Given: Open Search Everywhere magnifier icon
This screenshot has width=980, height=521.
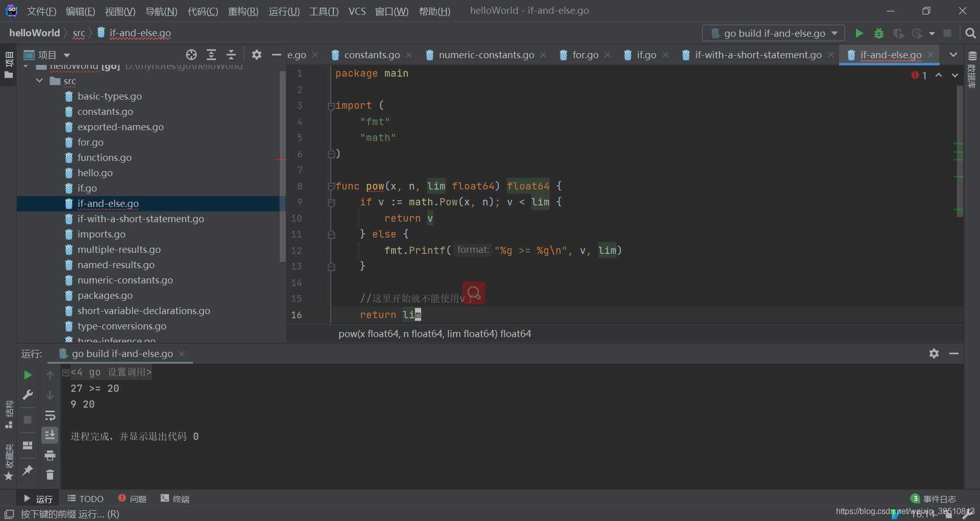Looking at the screenshot, I should pos(970,33).
